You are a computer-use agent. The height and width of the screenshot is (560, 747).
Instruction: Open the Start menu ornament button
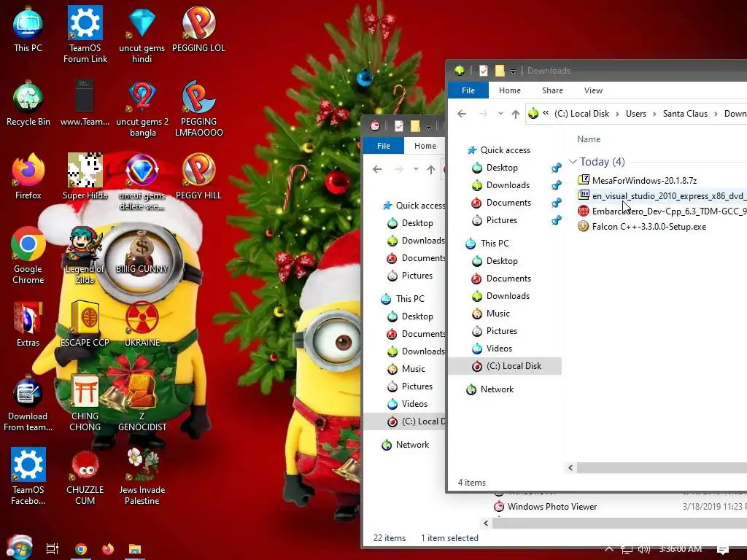(x=19, y=548)
